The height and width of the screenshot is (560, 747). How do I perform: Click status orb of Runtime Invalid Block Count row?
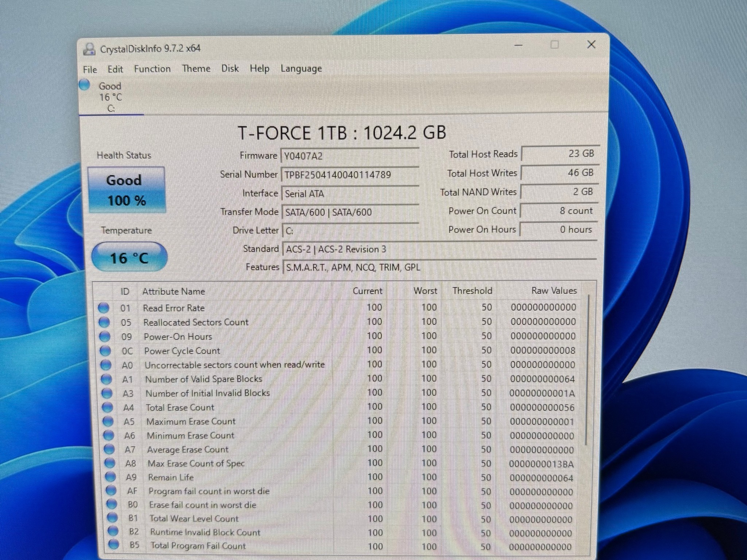click(113, 532)
